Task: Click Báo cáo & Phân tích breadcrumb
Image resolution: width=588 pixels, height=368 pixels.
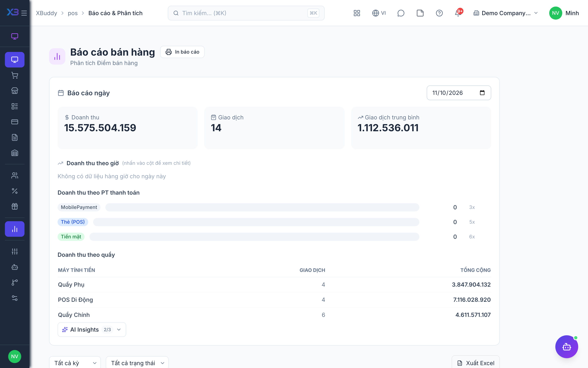Action: pos(115,13)
